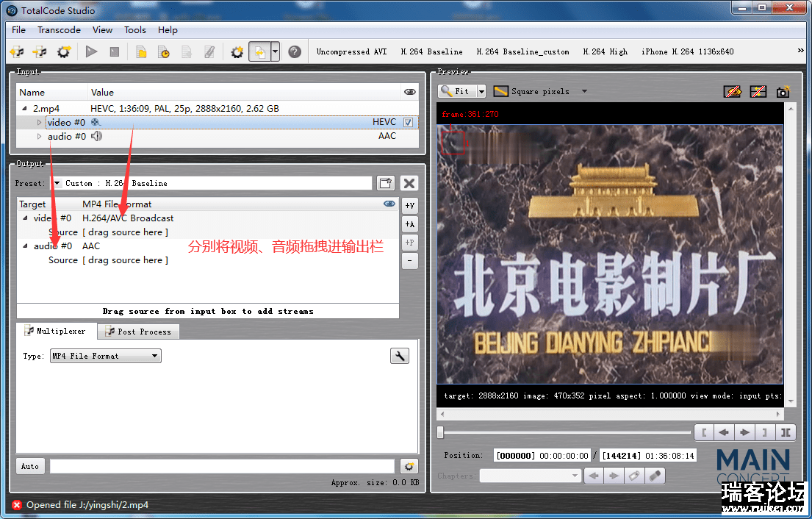Choose the Uncompressed AVI preset
812x519 pixels.
(352, 51)
